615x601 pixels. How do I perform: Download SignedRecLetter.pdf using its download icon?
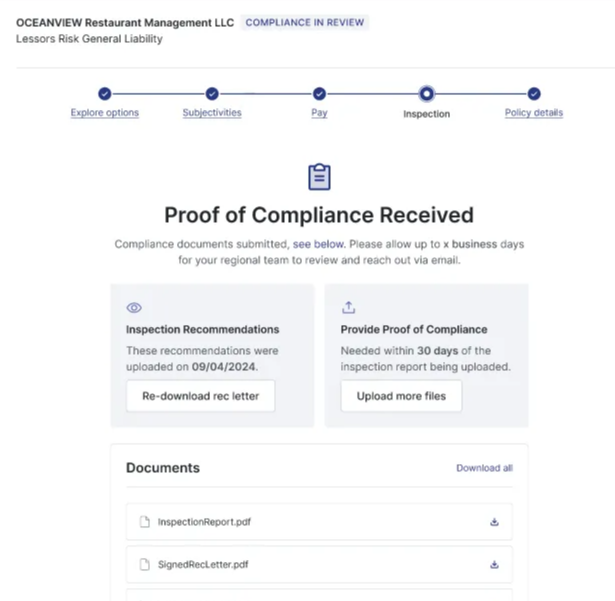coord(494,565)
